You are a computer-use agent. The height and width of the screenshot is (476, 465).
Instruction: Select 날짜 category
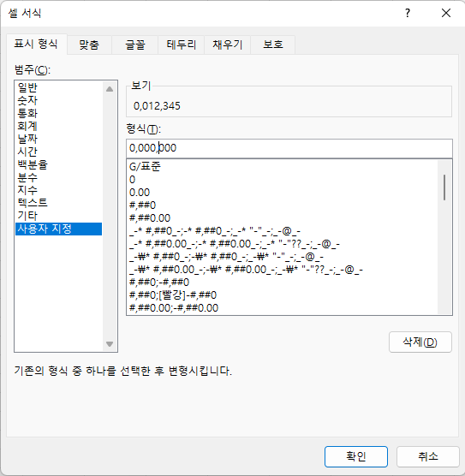58,139
